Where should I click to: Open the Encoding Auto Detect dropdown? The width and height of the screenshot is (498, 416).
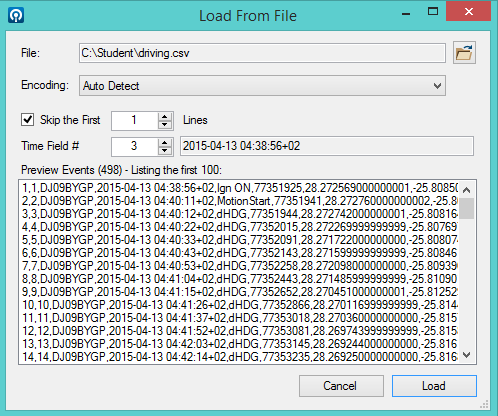point(262,86)
